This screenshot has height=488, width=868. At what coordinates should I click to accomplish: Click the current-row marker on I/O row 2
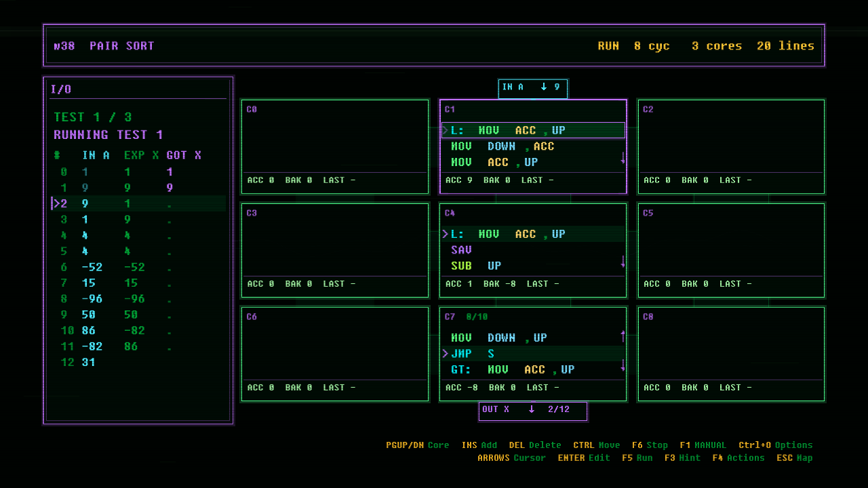coord(56,203)
